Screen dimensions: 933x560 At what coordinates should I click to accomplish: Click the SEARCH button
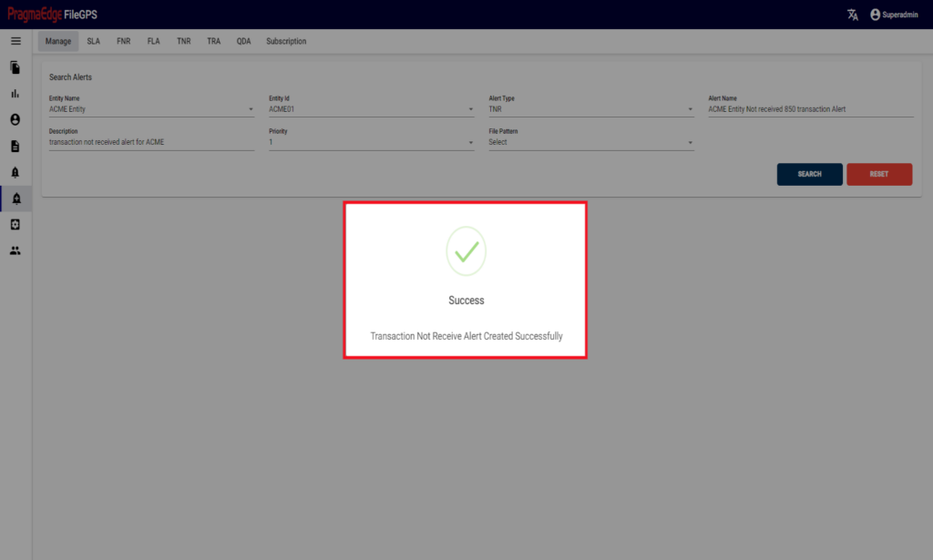809,174
